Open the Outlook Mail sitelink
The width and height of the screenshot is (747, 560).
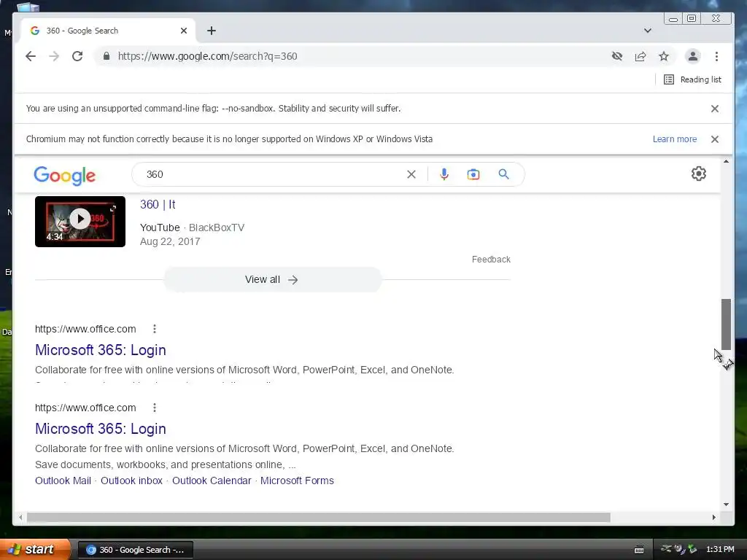[x=63, y=481]
